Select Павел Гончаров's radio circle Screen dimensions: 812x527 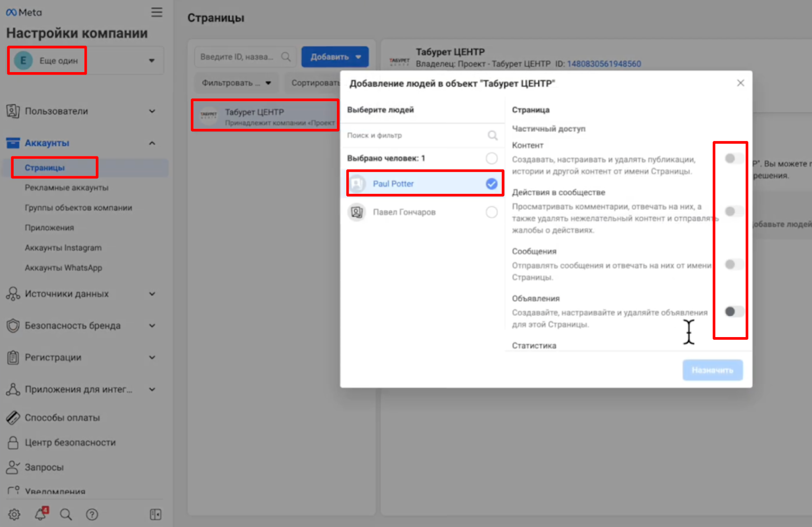491,212
